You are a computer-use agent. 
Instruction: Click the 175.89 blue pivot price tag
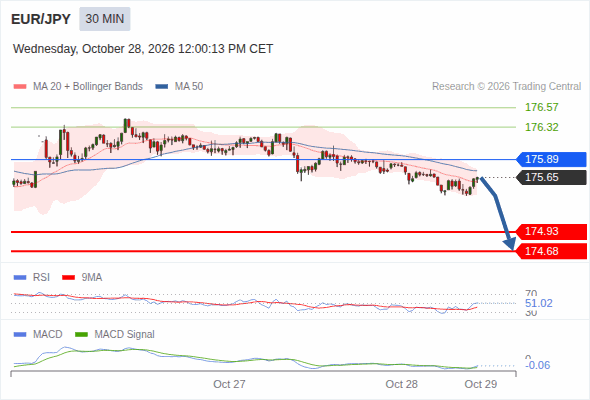pos(551,159)
